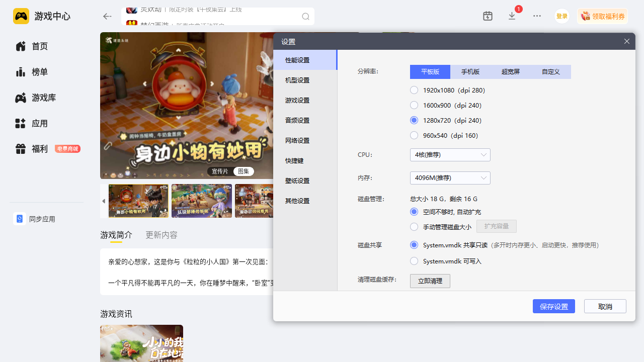
Task: Open the calendar check-in icon
Action: tap(488, 16)
